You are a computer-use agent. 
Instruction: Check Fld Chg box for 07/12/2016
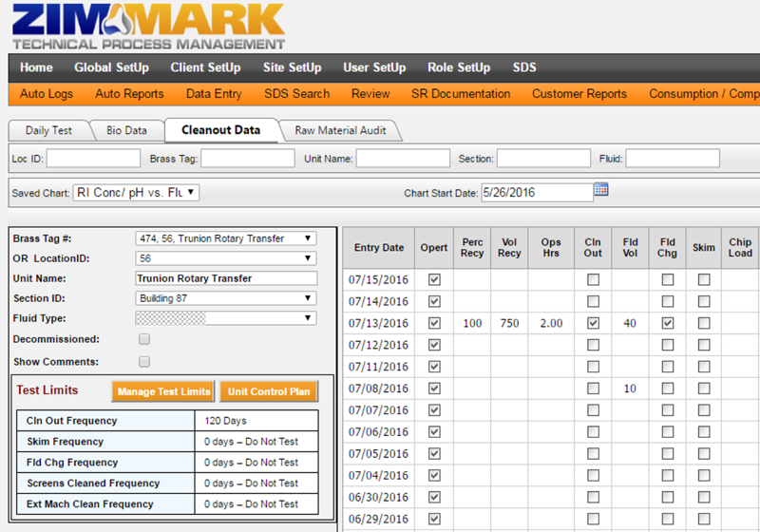[x=668, y=345]
